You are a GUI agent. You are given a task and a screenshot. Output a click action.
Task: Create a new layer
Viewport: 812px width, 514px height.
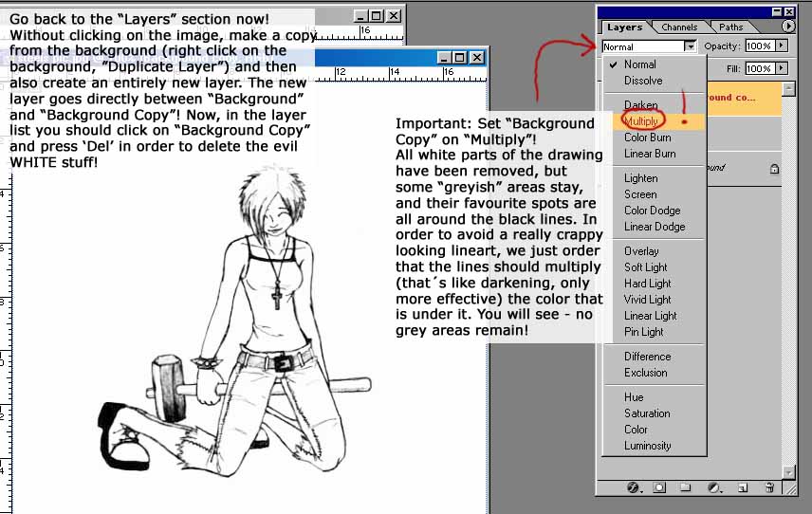point(743,487)
